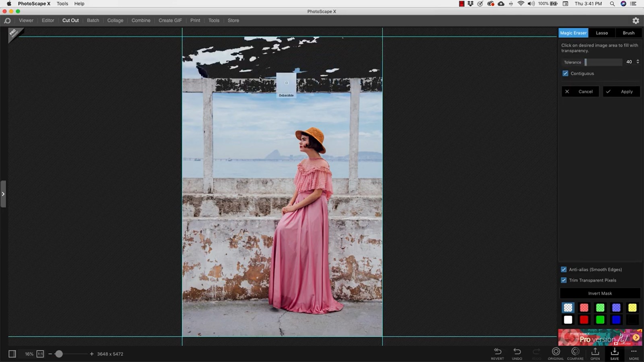Uncheck the Contiguous checkbox

[x=566, y=74]
